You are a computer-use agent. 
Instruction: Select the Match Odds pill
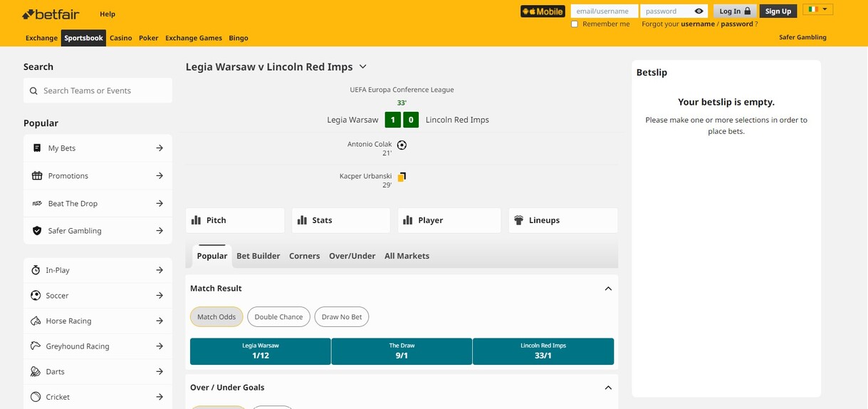point(216,317)
